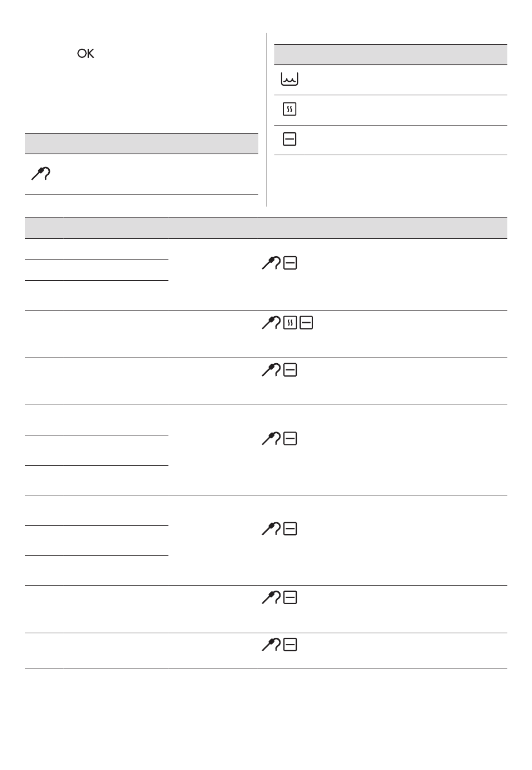532x770 pixels.
Task: Click the food probe icon beside the steam icon
Action: pos(272,323)
